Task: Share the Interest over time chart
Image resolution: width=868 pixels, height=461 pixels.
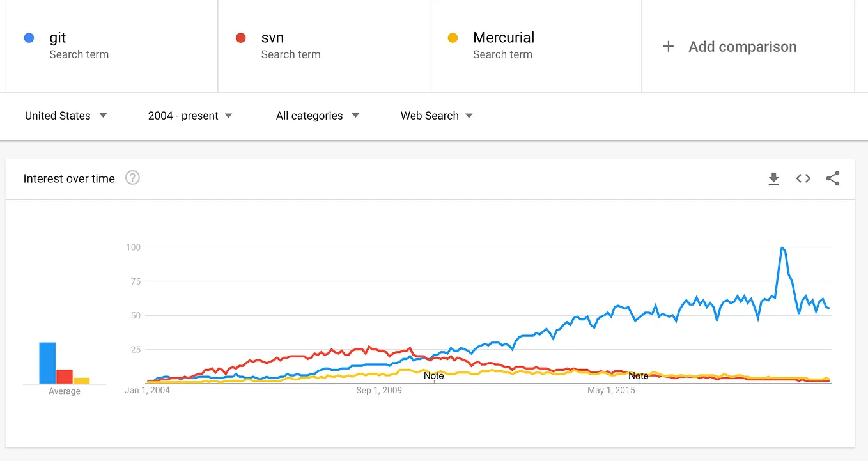Action: point(832,179)
